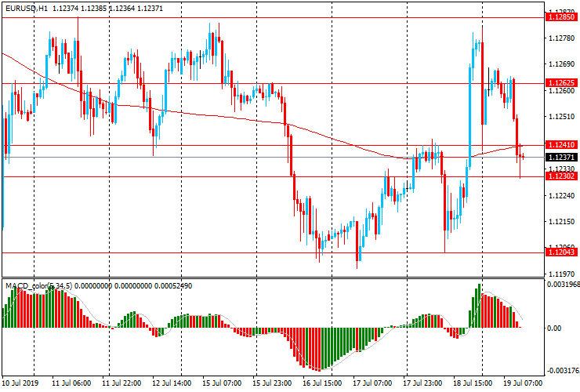Viewport: 580px width, 392px height.
Task: Click the MACD_color(5,34,5) indicator label
Action: 39,285
